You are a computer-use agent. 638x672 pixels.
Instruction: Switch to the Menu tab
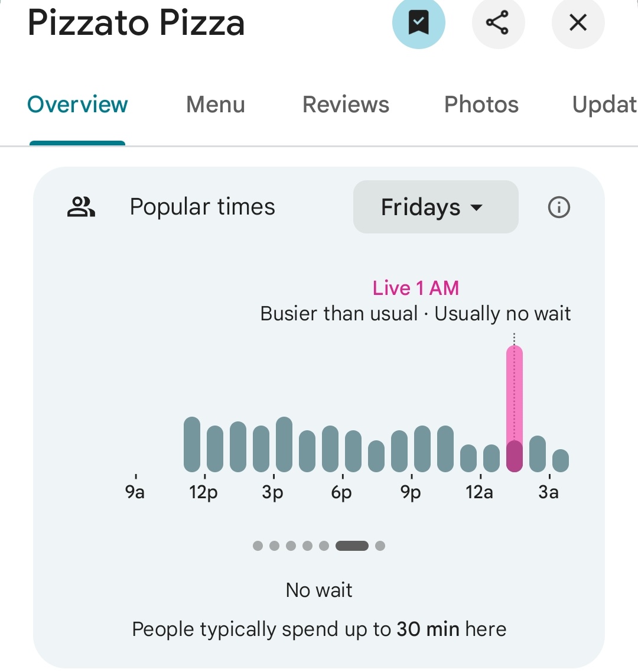tap(216, 104)
